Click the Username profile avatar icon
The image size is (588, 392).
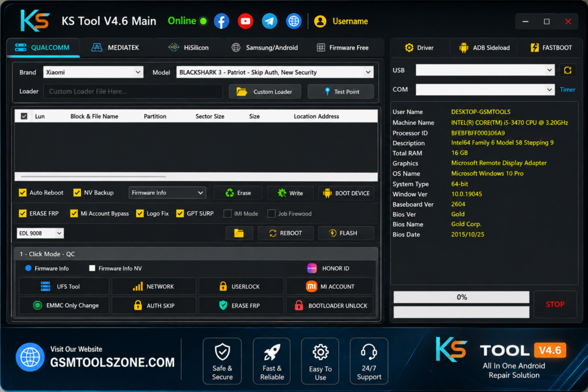click(320, 21)
